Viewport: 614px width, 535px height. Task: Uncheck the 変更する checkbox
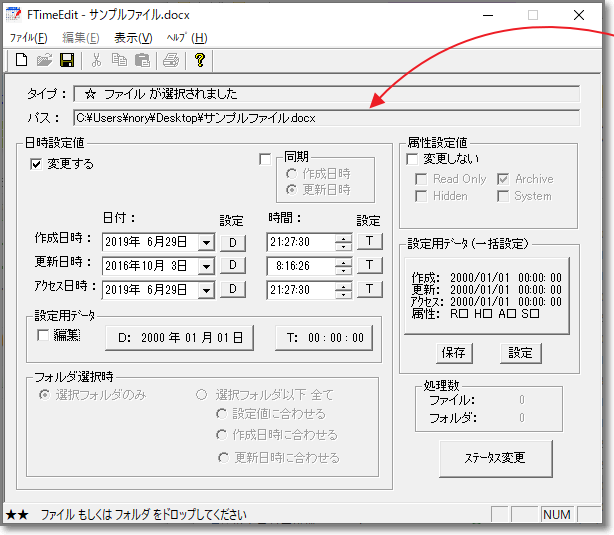38,164
